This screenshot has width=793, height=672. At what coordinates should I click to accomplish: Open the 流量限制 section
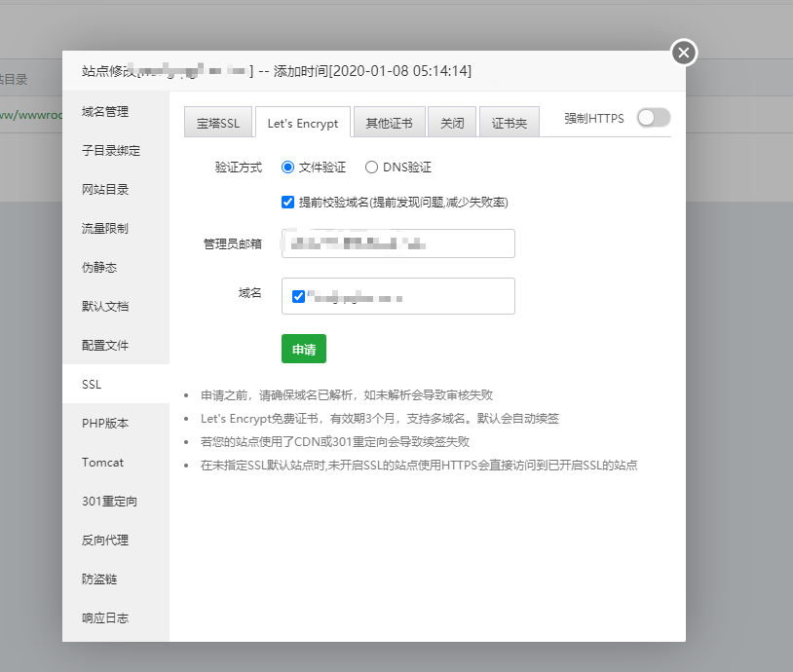(103, 229)
